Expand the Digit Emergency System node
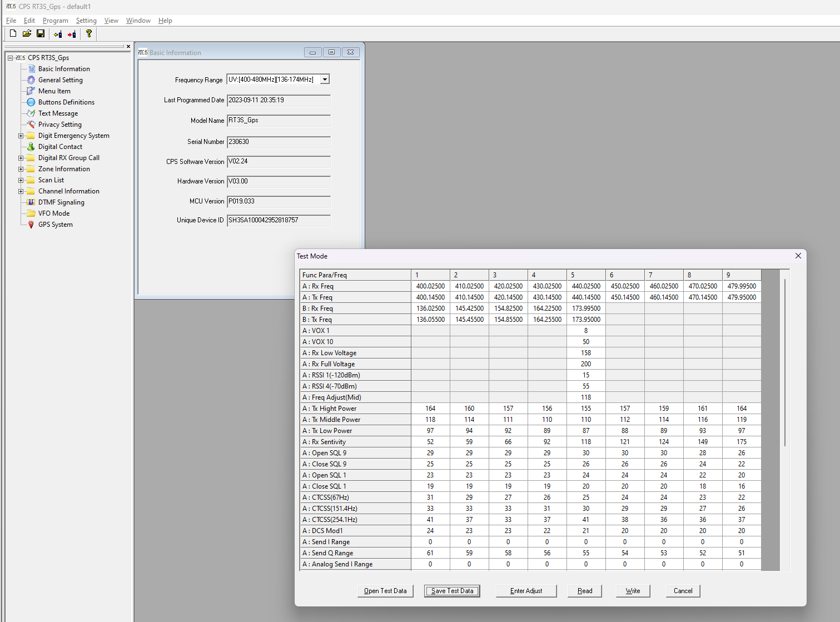The image size is (840, 622). [x=21, y=136]
